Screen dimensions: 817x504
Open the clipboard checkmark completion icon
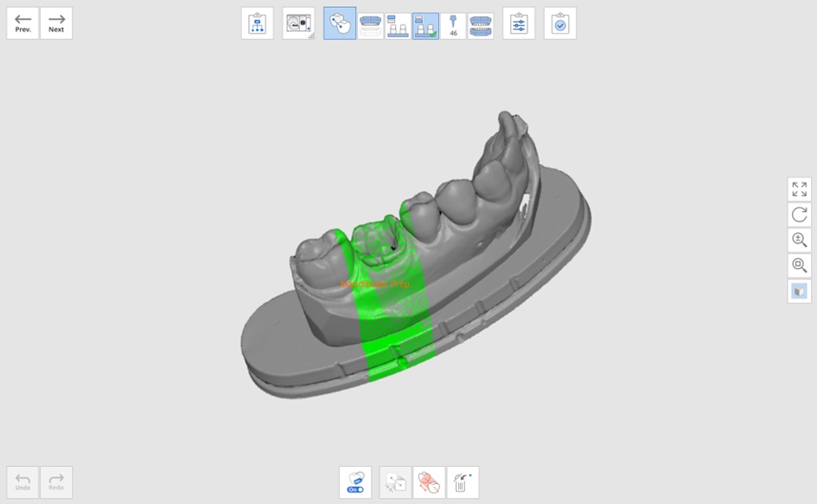560,23
